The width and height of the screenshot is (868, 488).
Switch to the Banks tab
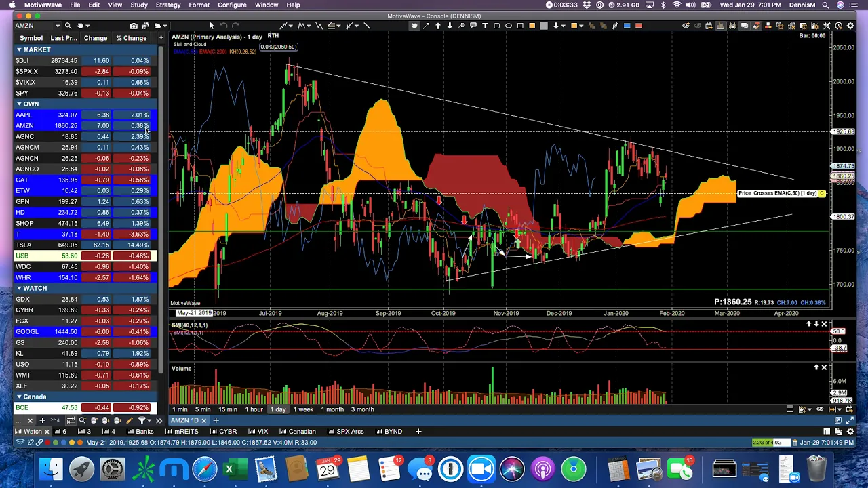140,431
